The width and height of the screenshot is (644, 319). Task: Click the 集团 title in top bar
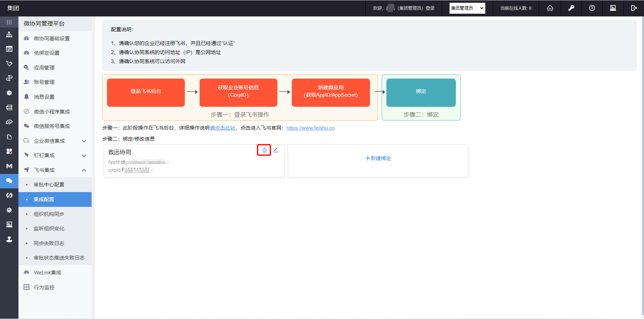[x=13, y=8]
